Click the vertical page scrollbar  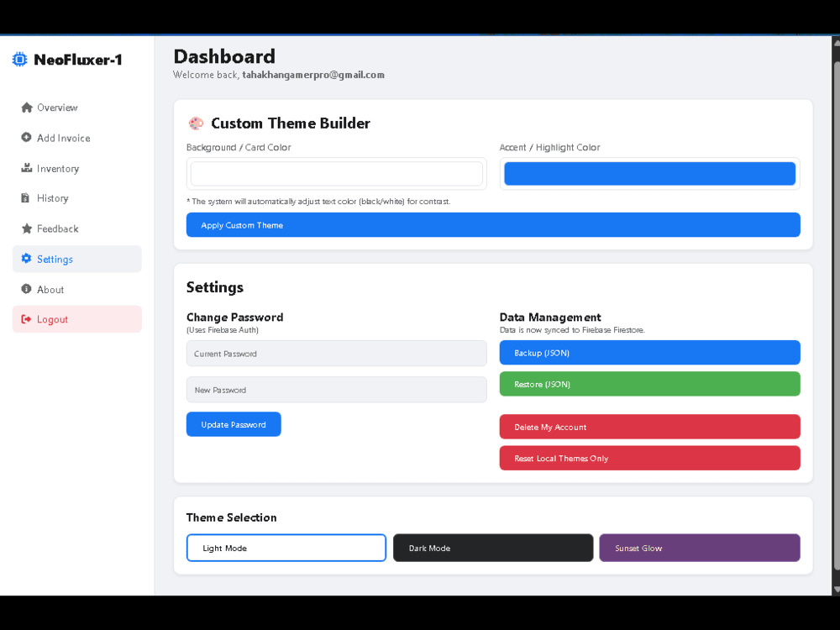click(x=836, y=316)
